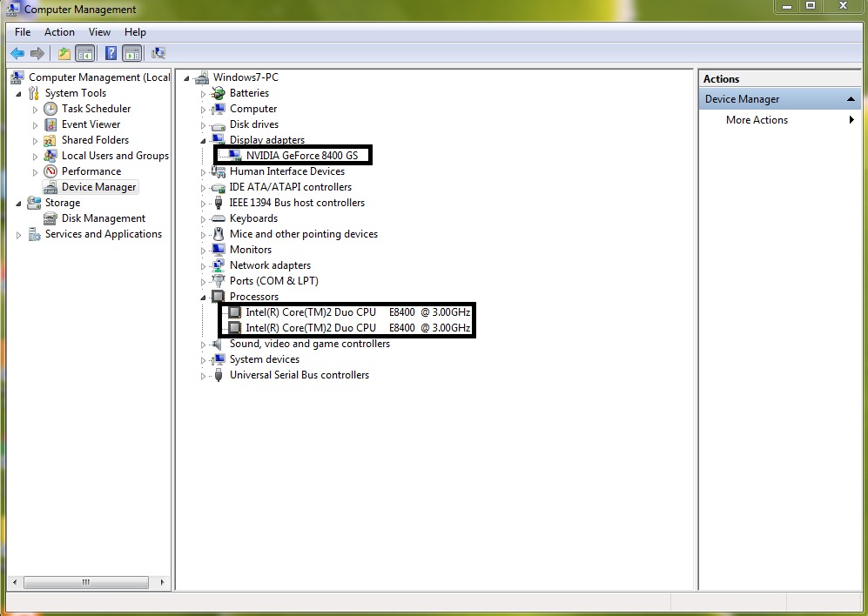The image size is (868, 616).
Task: Click the Windows7-PC computer icon
Action: pyautogui.click(x=202, y=77)
